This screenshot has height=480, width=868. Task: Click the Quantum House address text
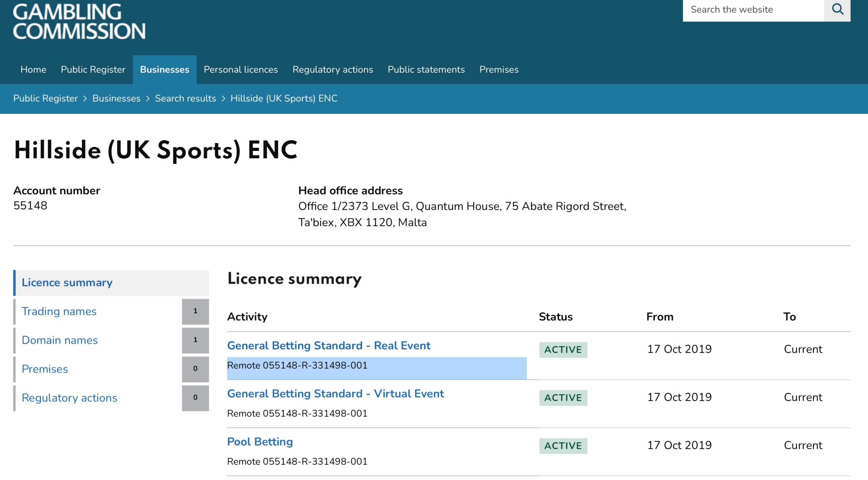click(x=462, y=214)
